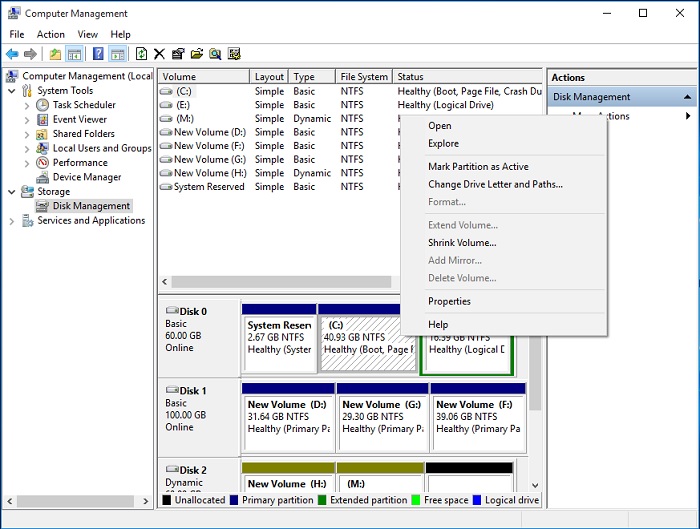Click the Up one level folder icon
The width and height of the screenshot is (700, 529).
tap(55, 54)
